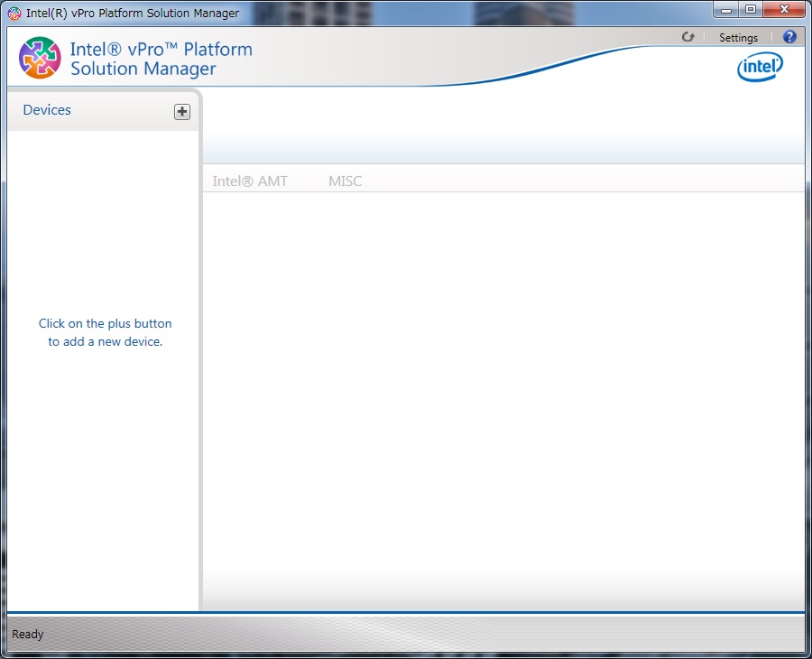The image size is (812, 659).
Task: Click the Intel vPro Platform Solution Manager title
Action: (161, 59)
